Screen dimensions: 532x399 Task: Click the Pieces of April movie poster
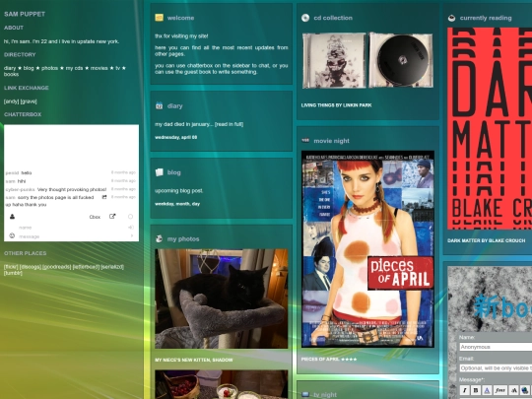click(367, 249)
